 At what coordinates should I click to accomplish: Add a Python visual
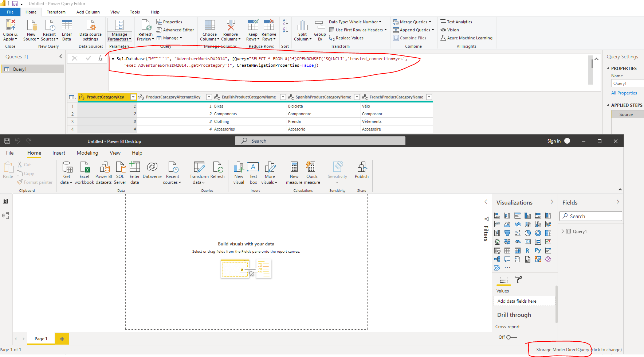pos(538,251)
